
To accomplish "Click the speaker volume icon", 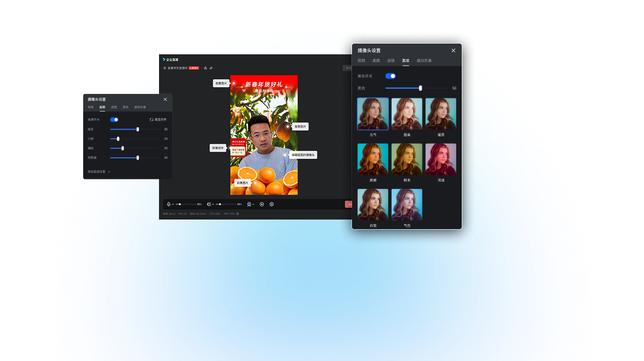I will point(209,204).
